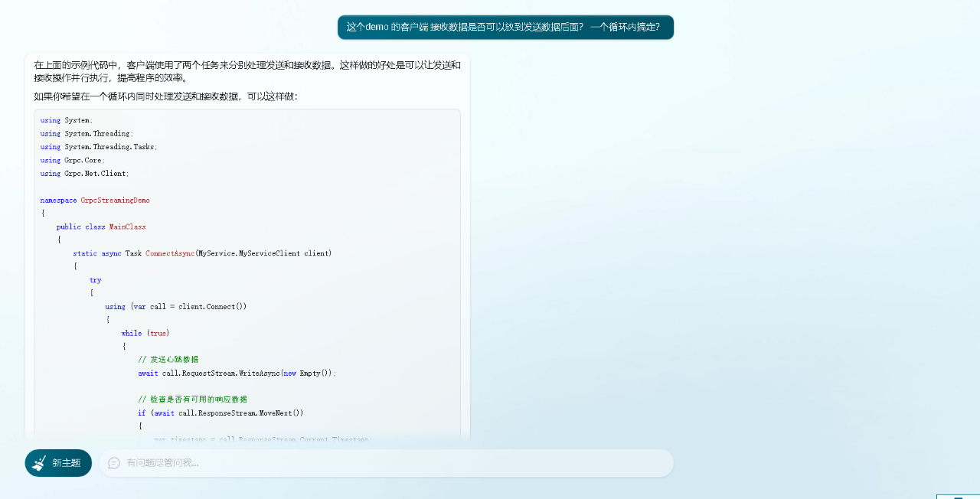Viewport: 980px width, 499px height.
Task: Click the chat bubble icon in input box
Action: (114, 463)
